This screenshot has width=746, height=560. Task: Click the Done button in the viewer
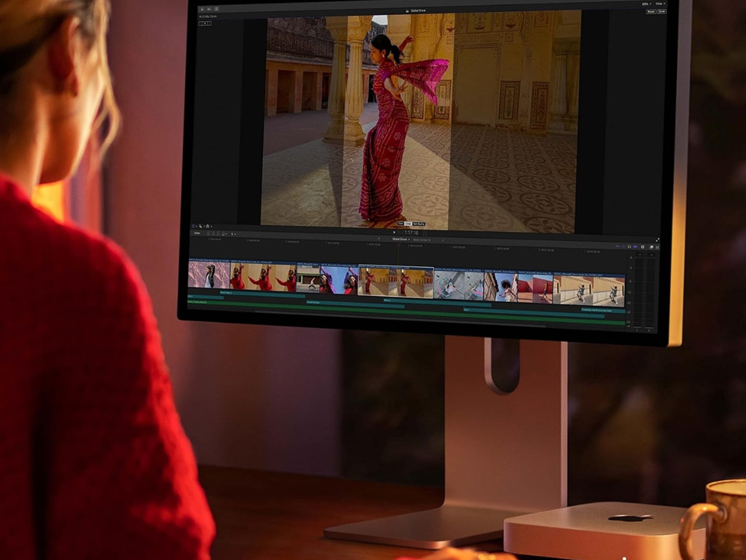[x=661, y=11]
